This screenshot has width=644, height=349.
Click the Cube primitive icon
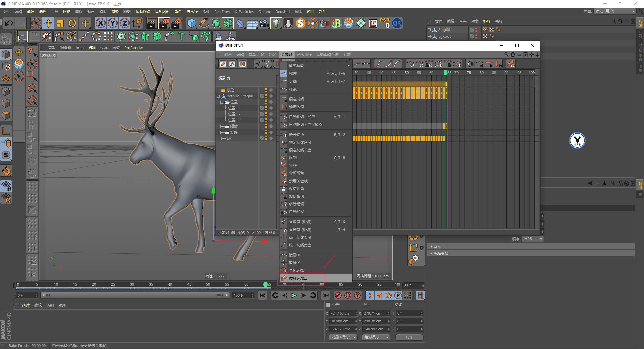192,23
